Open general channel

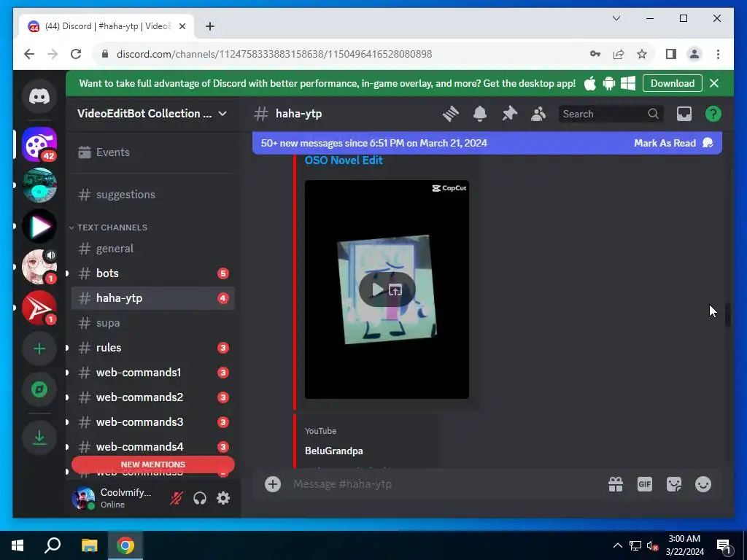coord(153,249)
